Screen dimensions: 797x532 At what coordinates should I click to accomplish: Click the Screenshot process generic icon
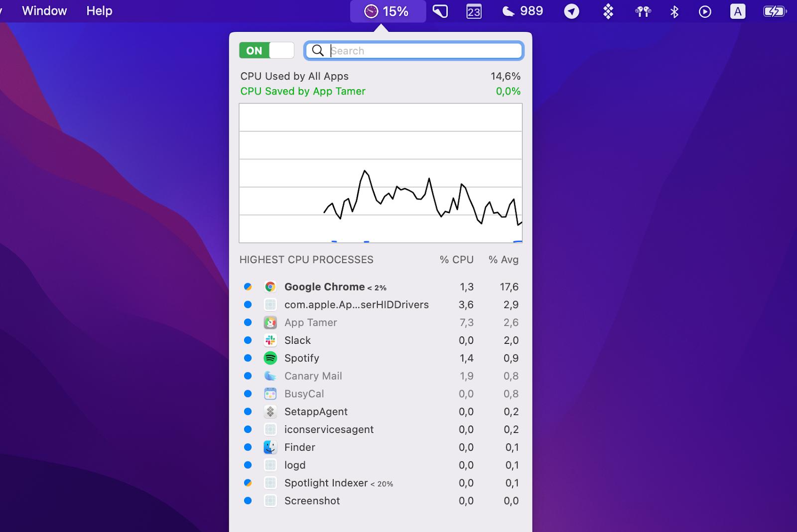click(x=270, y=501)
